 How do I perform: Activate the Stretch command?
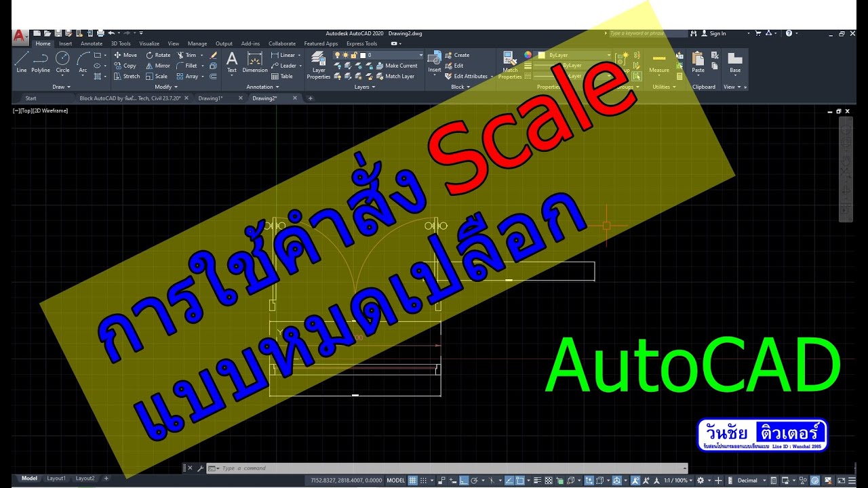[x=127, y=76]
